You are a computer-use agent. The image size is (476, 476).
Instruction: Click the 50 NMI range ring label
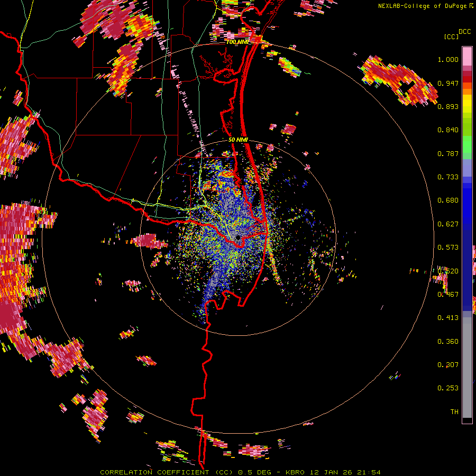(x=238, y=140)
